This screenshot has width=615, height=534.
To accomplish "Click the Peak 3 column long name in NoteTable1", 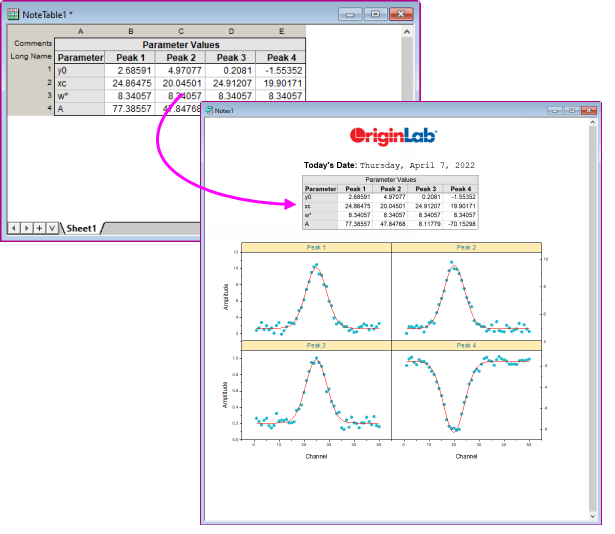I will pyautogui.click(x=231, y=57).
